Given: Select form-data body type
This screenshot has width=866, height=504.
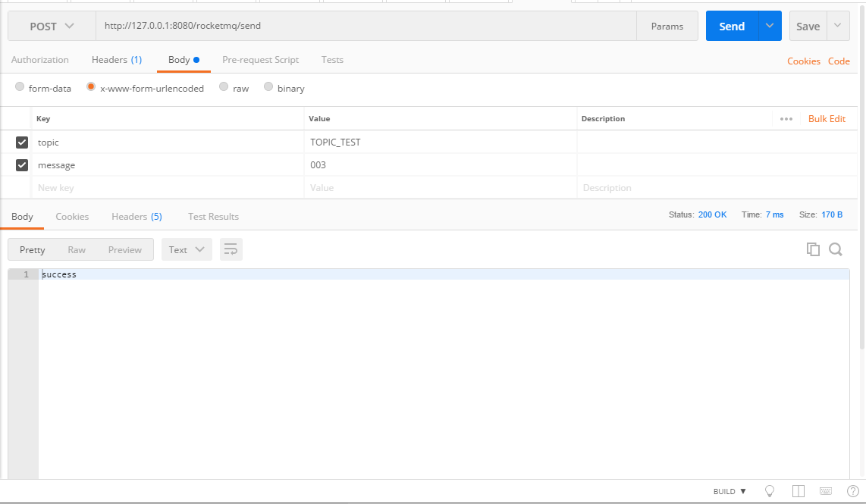Looking at the screenshot, I should [x=20, y=86].
